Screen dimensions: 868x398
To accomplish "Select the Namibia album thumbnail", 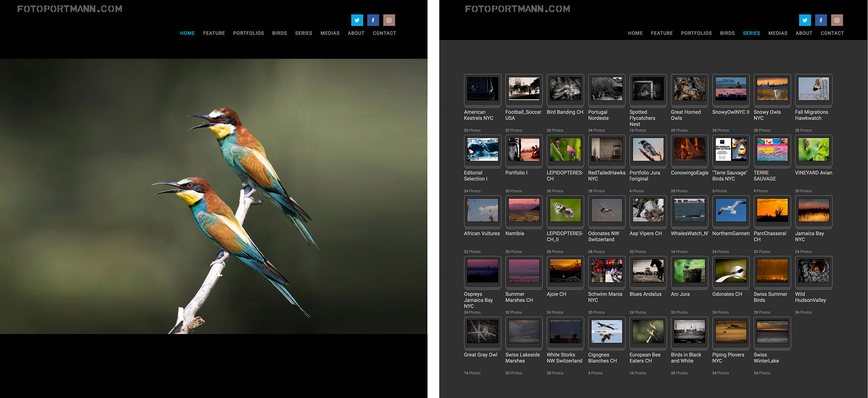I will tap(524, 211).
